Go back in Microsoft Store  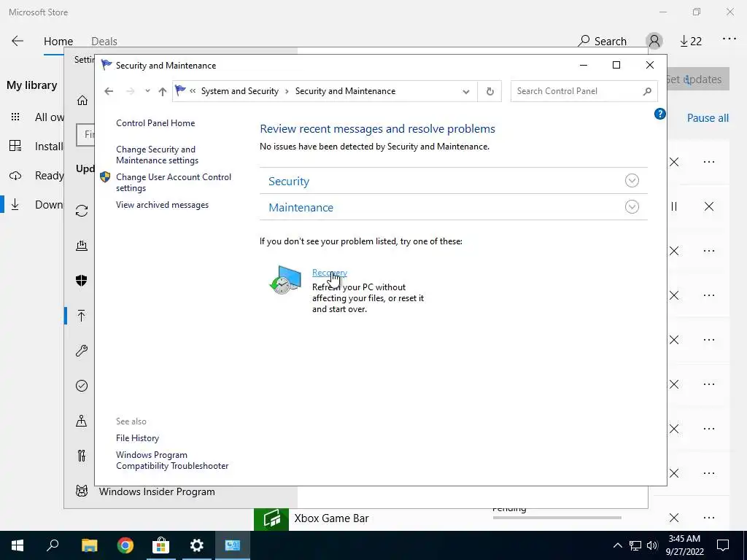tap(18, 41)
